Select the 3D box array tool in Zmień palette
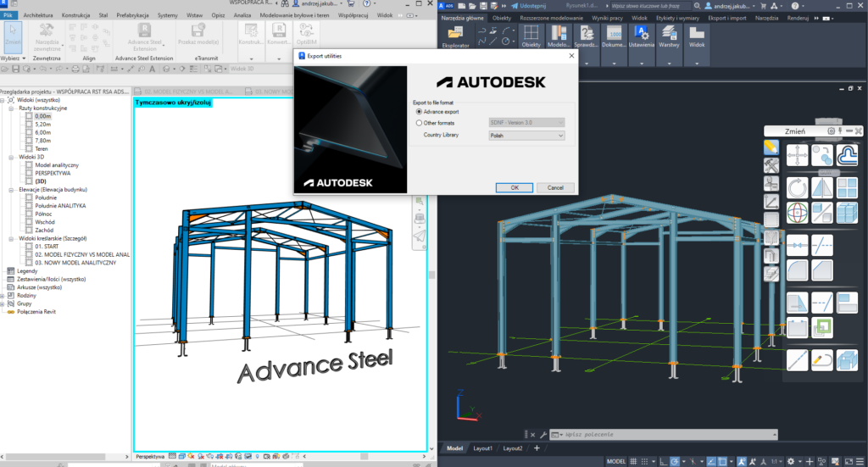Image resolution: width=868 pixels, height=467 pixels. click(847, 213)
